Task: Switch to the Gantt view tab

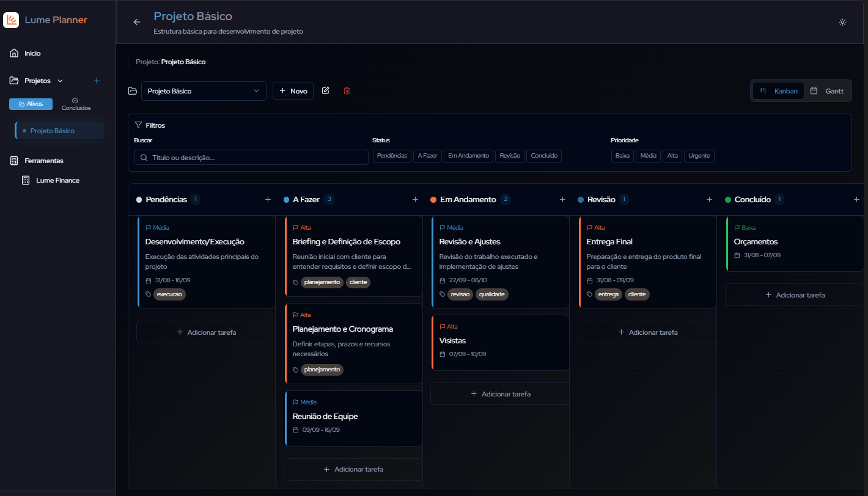Action: point(827,91)
